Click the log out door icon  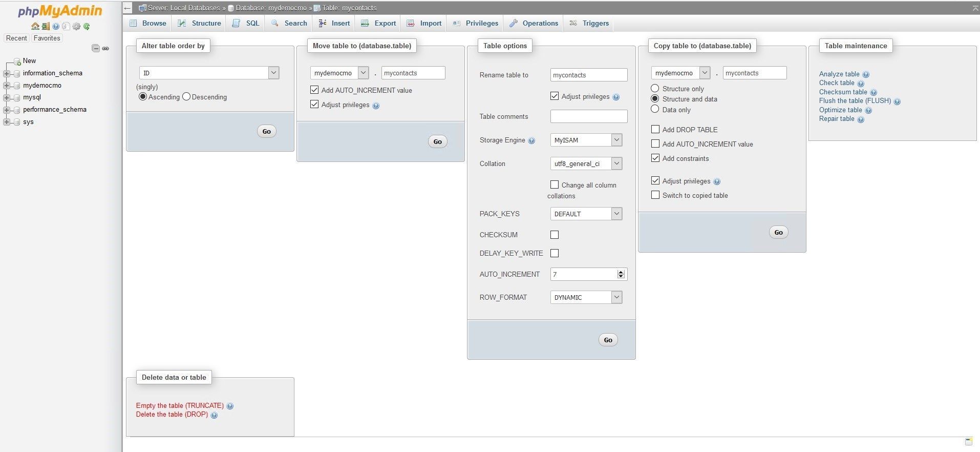tap(46, 26)
